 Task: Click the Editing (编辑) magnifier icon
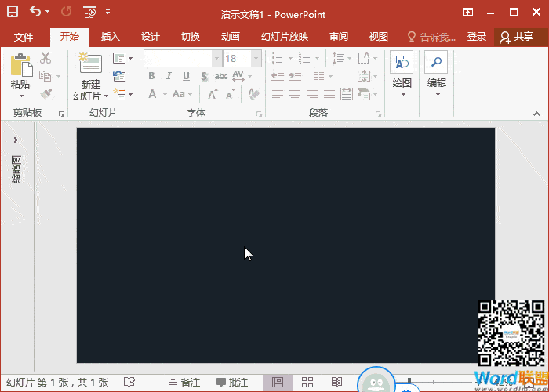tap(436, 64)
